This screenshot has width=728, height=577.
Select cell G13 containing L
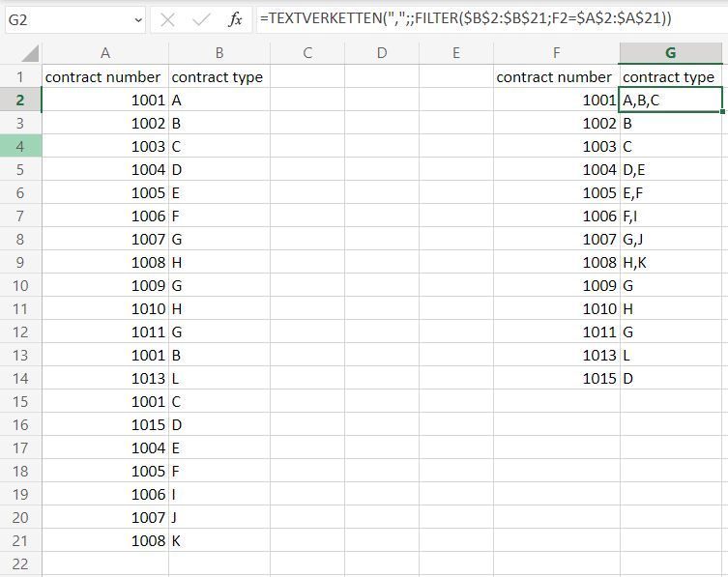(x=670, y=355)
